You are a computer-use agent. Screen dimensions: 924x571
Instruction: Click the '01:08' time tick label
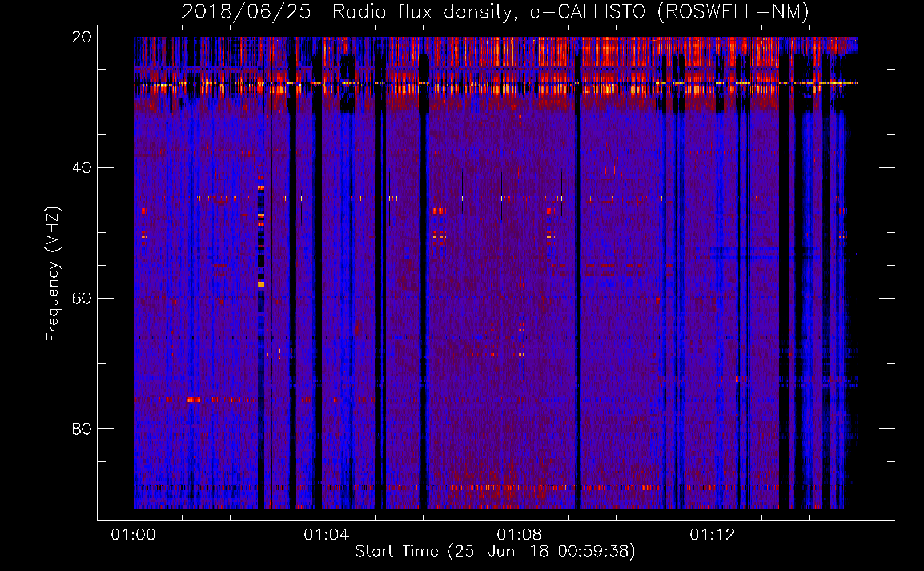(519, 535)
